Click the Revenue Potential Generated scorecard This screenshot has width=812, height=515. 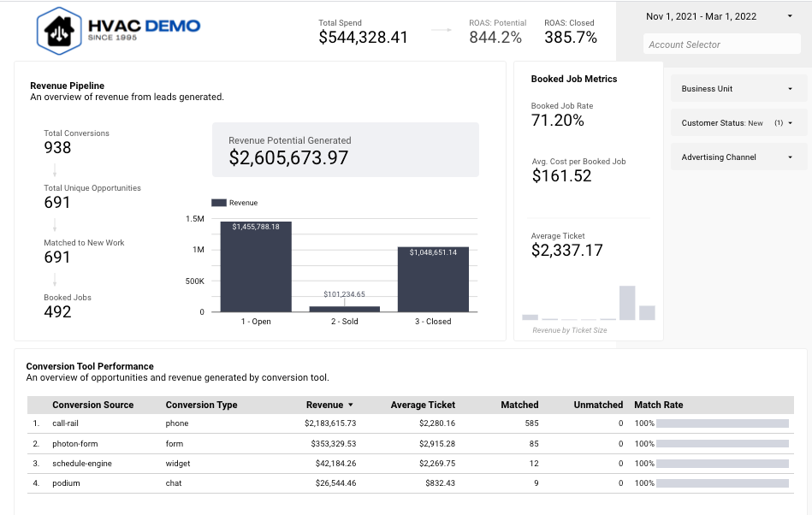(x=346, y=150)
